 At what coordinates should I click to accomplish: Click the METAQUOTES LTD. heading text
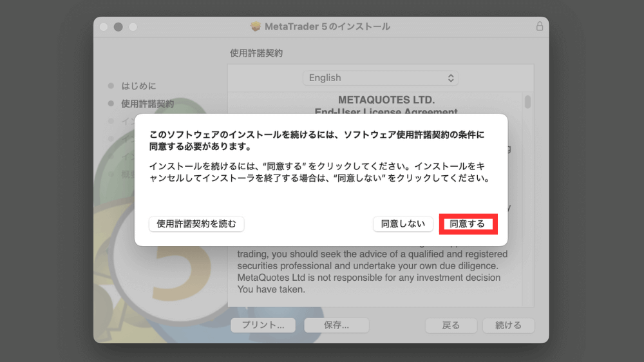click(x=386, y=100)
